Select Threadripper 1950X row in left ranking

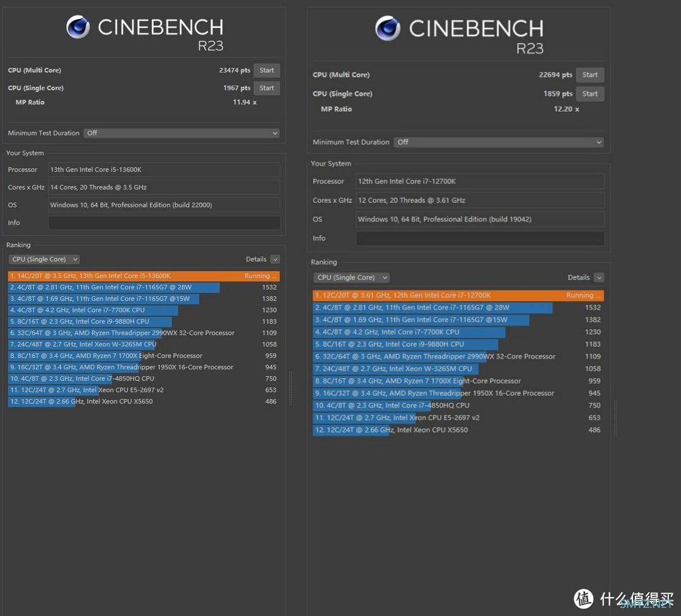click(144, 367)
